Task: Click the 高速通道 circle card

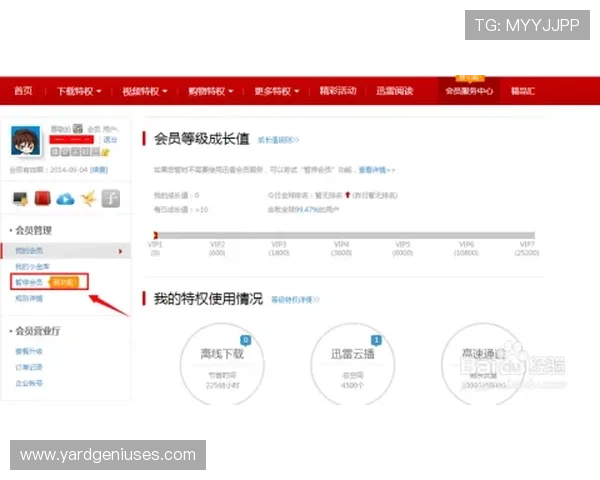Action: tap(483, 364)
